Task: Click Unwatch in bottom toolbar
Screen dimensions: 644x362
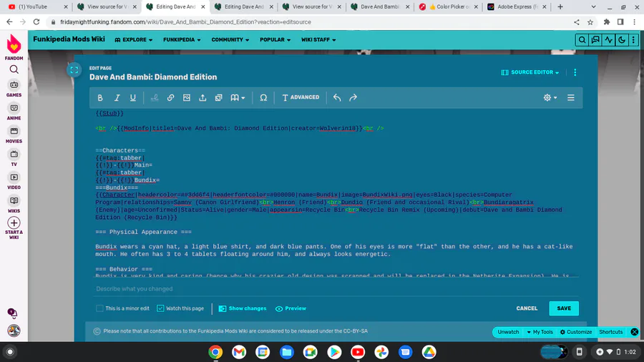Action: [x=509, y=332]
